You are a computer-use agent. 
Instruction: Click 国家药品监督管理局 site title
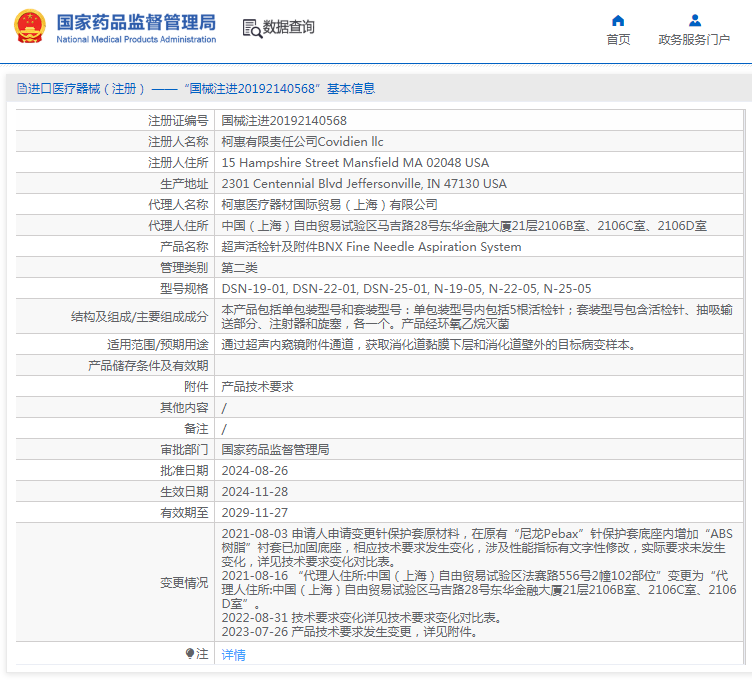136,23
